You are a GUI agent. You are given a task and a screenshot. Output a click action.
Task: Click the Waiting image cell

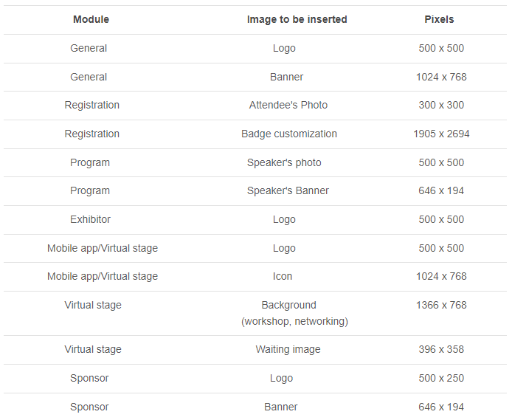288,349
